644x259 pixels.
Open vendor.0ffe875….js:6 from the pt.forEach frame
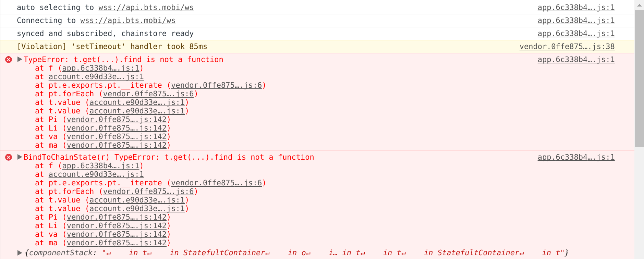149,94
